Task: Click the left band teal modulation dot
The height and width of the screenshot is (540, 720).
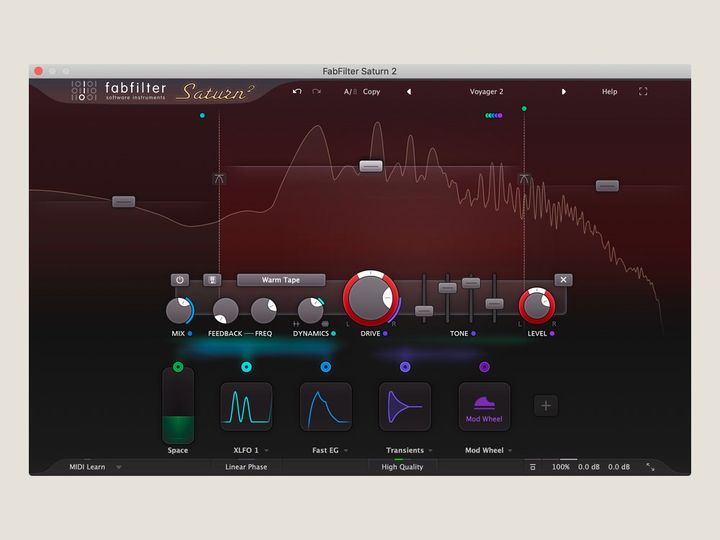Action: pos(202,115)
